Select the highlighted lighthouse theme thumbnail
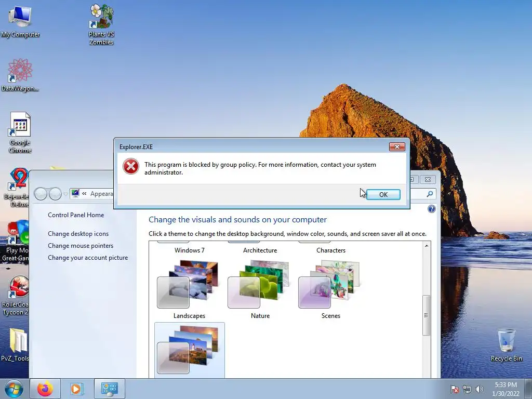532x399 pixels. click(x=189, y=350)
